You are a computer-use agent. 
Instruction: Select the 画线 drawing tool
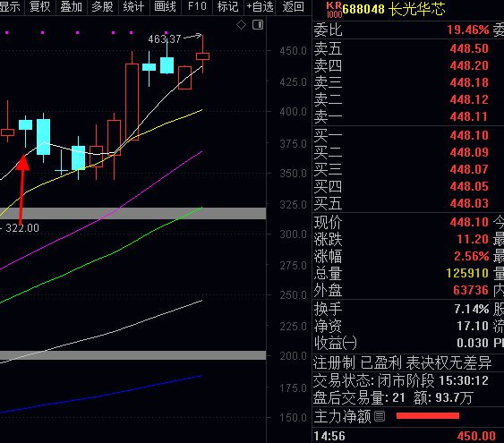(166, 6)
